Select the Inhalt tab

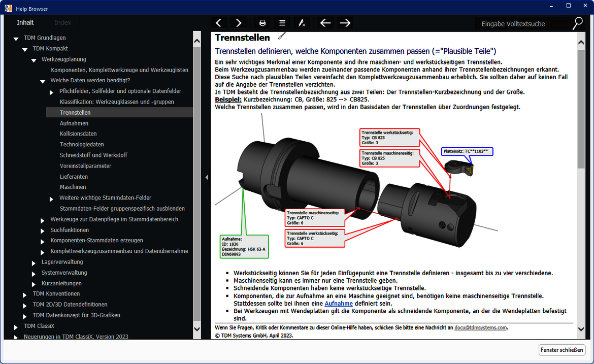[x=25, y=22]
